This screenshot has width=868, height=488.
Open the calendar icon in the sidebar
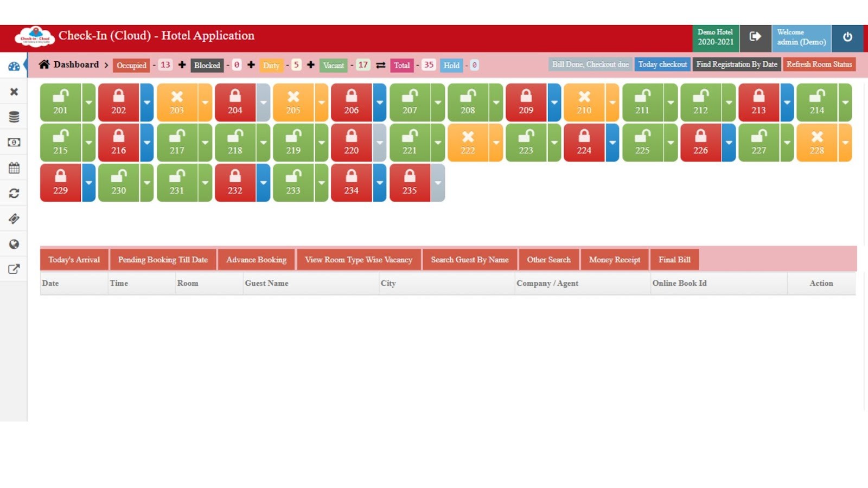13,168
